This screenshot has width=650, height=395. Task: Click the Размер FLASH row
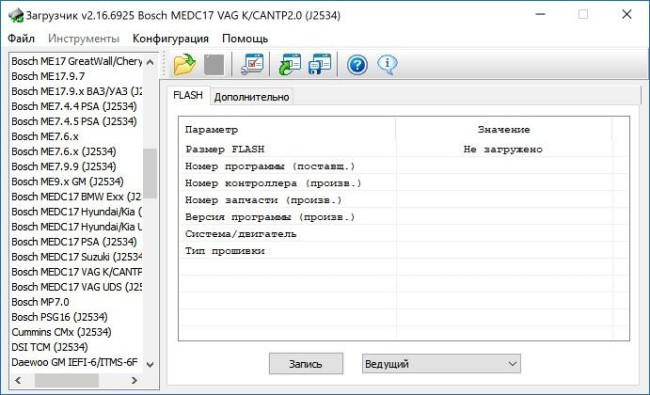click(x=404, y=149)
